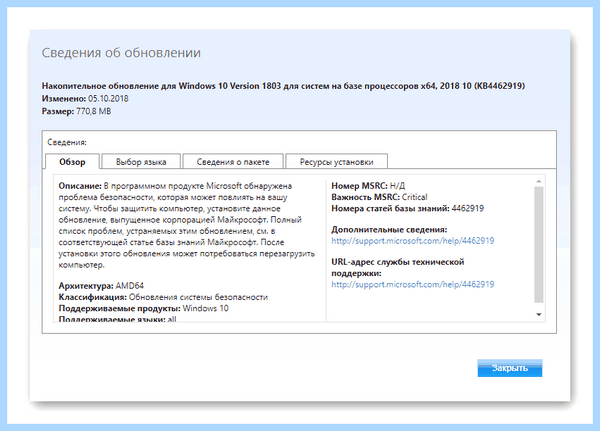Viewport: 600px width, 431px height.
Task: Click the Сведения: label
Action: tap(67, 142)
